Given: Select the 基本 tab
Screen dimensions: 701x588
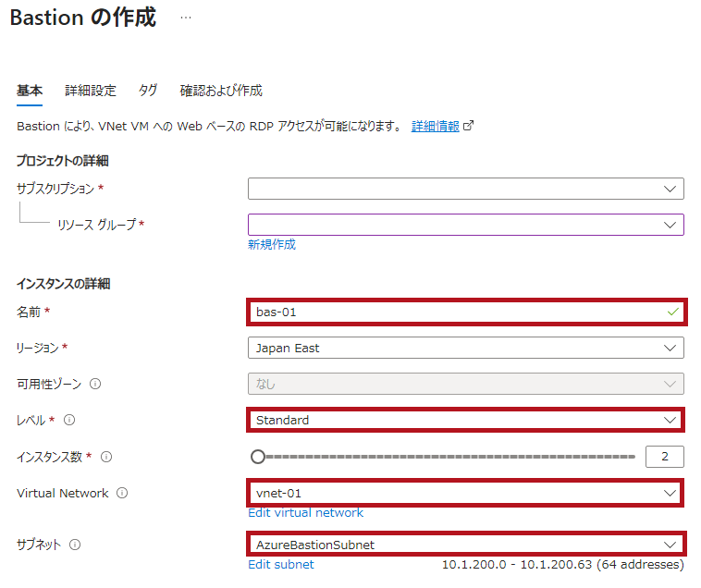Looking at the screenshot, I should pyautogui.click(x=30, y=91).
